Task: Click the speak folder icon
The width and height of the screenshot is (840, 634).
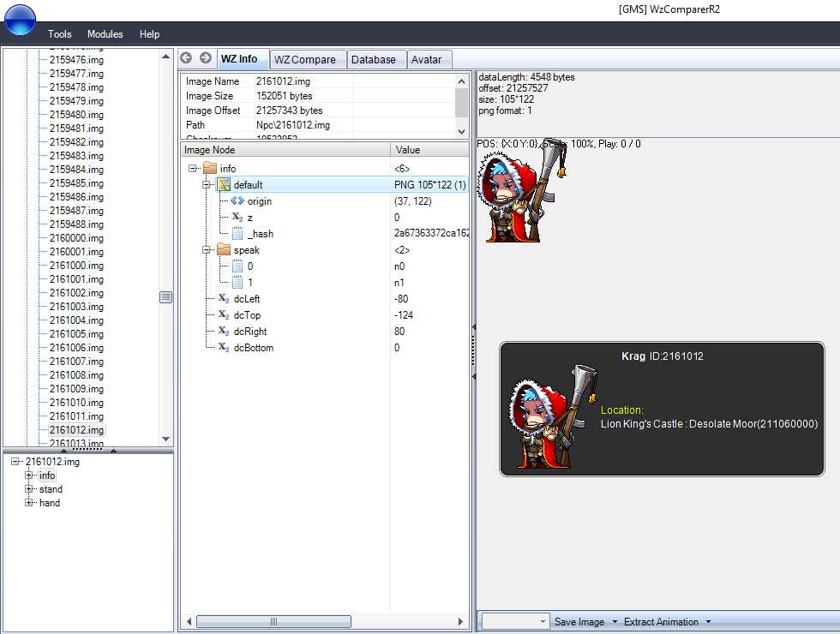Action: tap(224, 249)
